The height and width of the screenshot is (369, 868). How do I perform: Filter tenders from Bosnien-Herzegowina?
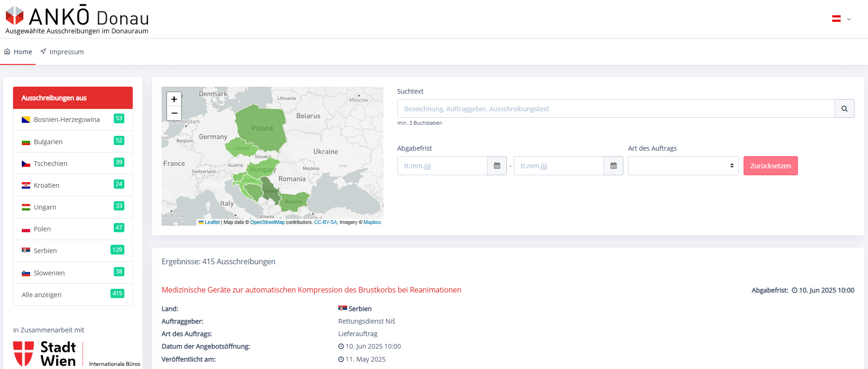(73, 120)
